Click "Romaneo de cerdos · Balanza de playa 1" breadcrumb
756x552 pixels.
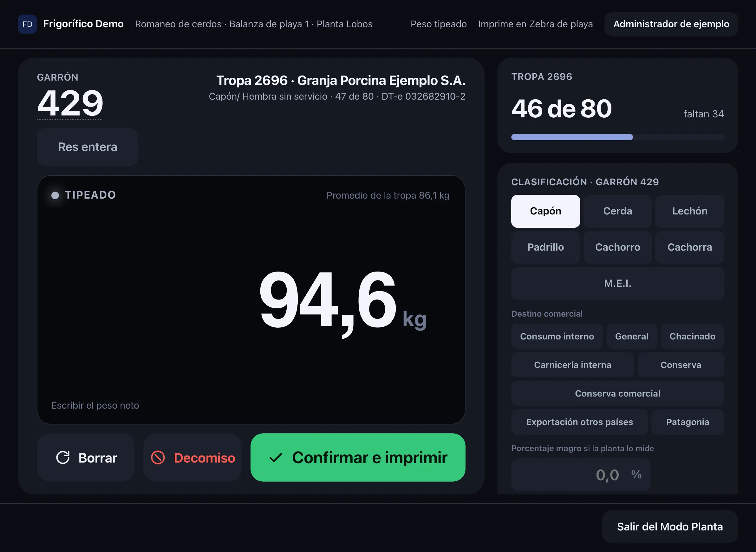[x=222, y=24]
